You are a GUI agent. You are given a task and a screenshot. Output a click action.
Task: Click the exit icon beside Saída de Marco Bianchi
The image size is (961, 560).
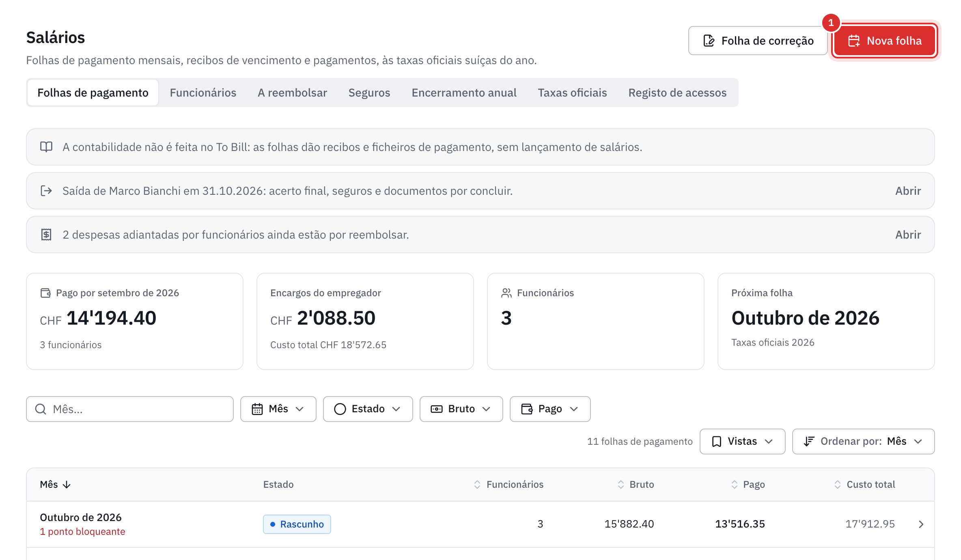click(x=46, y=191)
